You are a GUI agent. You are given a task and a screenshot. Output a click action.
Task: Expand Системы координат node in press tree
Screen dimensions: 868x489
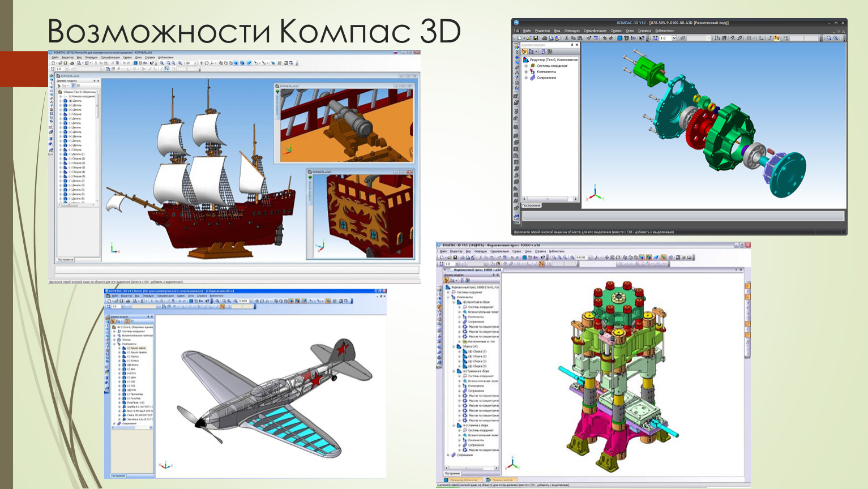coord(448,293)
